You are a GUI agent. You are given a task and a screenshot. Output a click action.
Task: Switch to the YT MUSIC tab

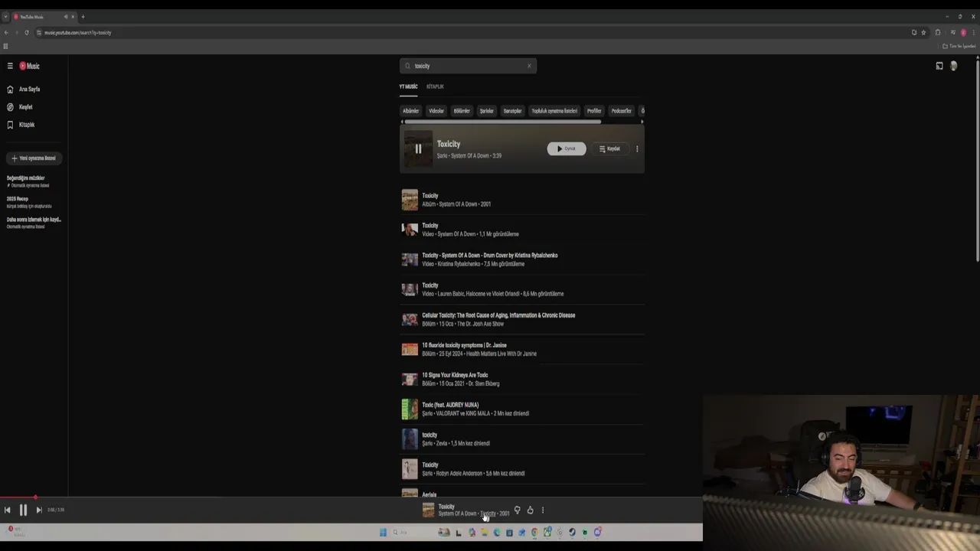pos(408,86)
